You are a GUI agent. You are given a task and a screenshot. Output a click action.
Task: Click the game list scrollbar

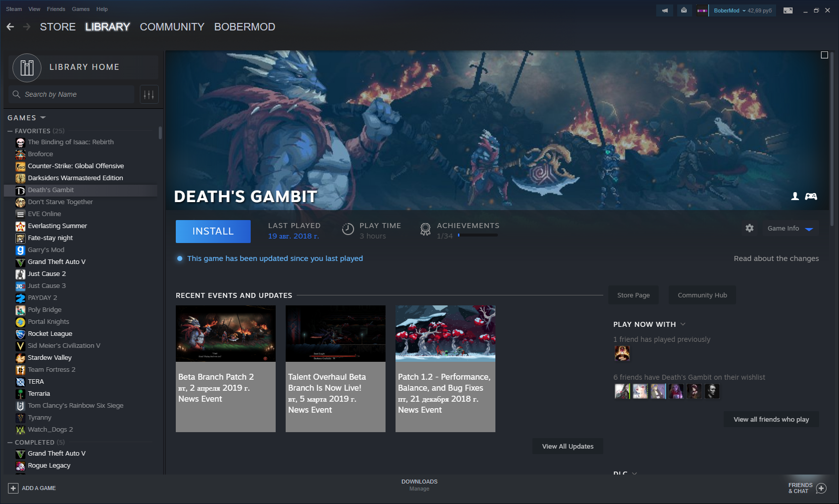tap(160, 133)
